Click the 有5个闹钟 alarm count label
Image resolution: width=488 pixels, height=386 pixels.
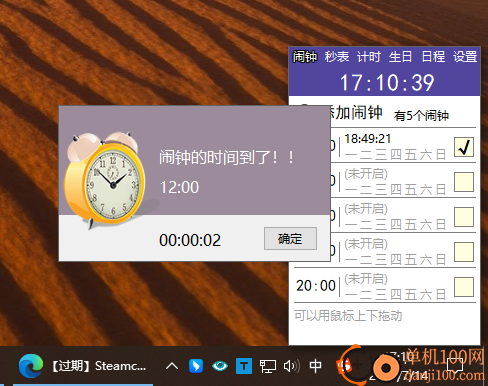pyautogui.click(x=421, y=116)
